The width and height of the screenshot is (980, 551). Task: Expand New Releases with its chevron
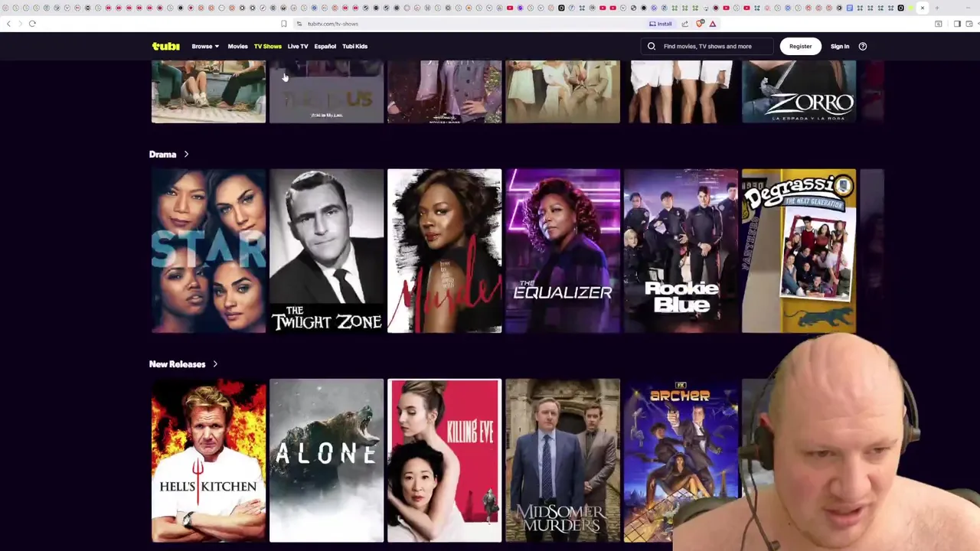(x=215, y=364)
